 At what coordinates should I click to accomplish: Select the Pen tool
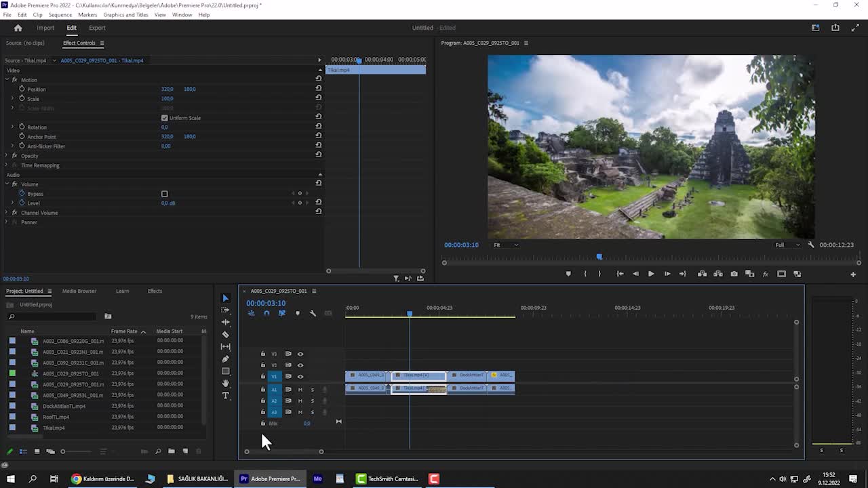(226, 359)
